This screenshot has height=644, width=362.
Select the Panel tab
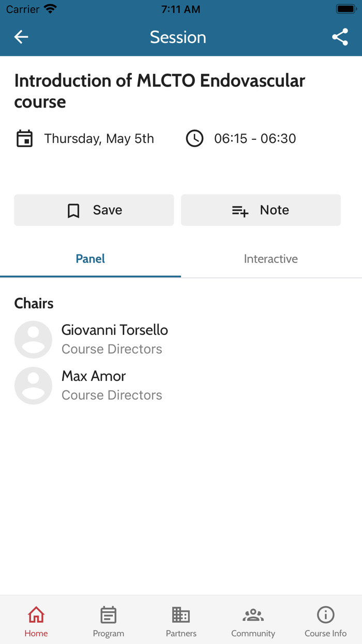[x=90, y=259]
